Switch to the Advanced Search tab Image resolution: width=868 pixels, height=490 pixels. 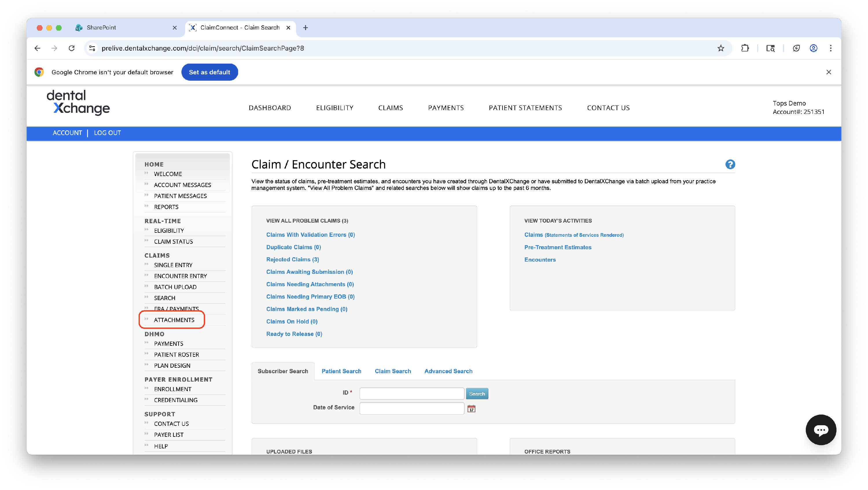448,371
